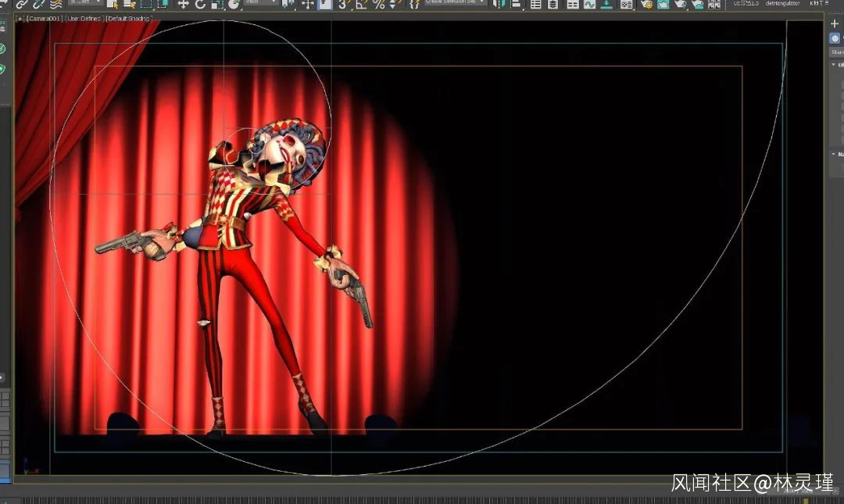Open the Curve Editor
The width and height of the screenshot is (844, 504).
pos(588,4)
